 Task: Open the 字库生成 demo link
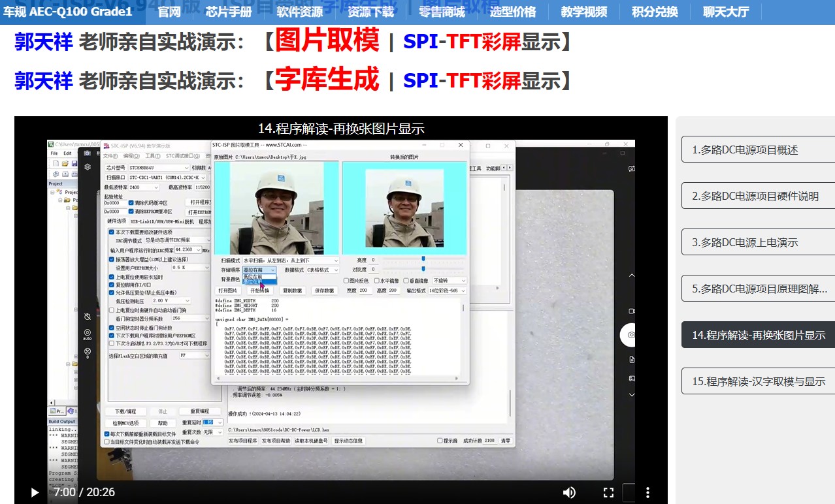pyautogui.click(x=327, y=79)
